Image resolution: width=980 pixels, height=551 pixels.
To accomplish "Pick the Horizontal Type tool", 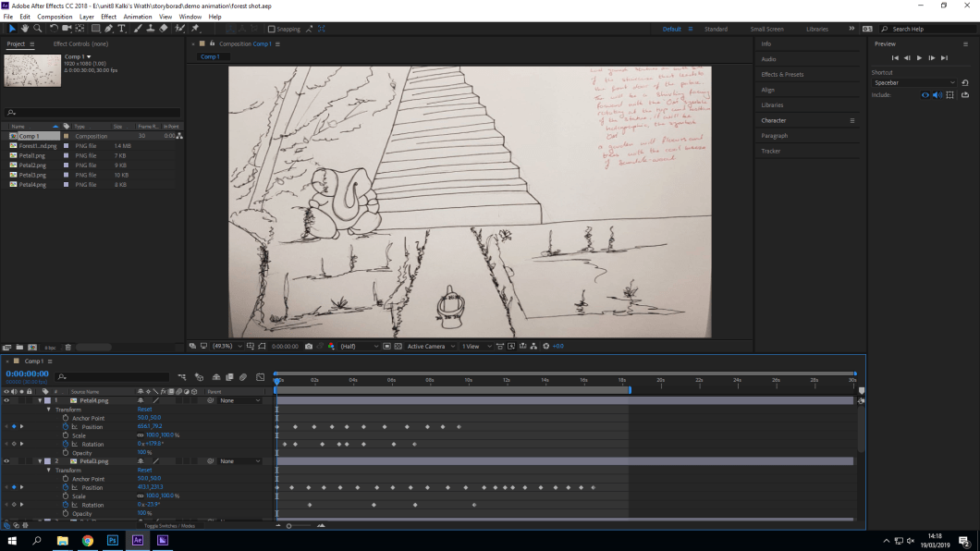I will click(120, 29).
